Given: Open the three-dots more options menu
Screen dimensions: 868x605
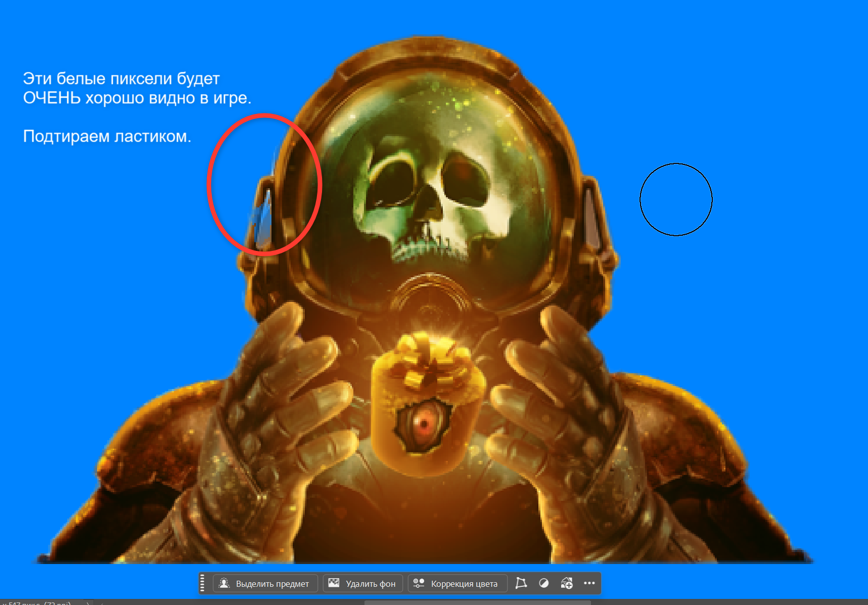Looking at the screenshot, I should click(x=589, y=583).
